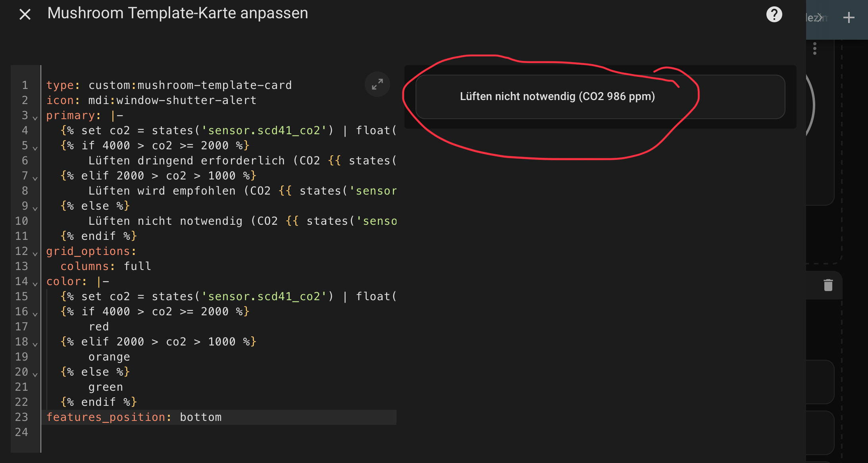Expand the code editor to fullscreen
Image resolution: width=868 pixels, height=463 pixels.
[377, 84]
